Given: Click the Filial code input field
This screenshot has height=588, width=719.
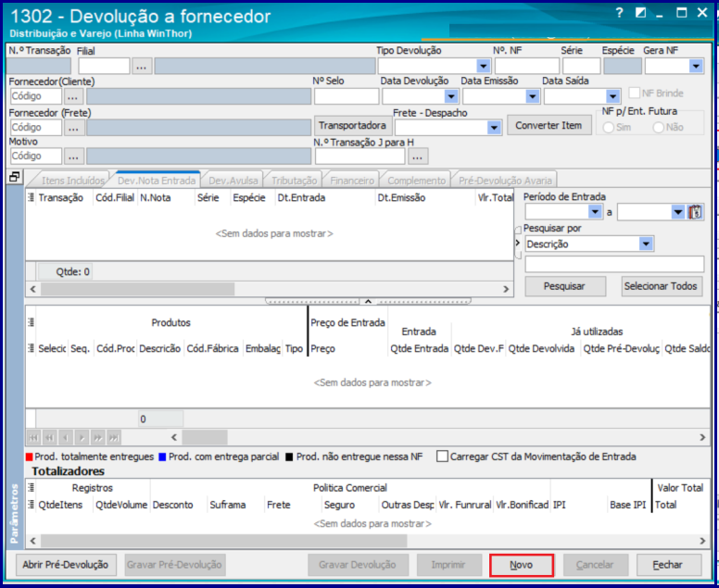Looking at the screenshot, I should (104, 67).
